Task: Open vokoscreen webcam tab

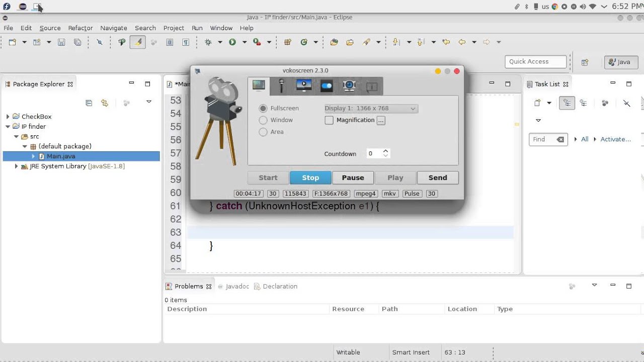Action: point(349,86)
